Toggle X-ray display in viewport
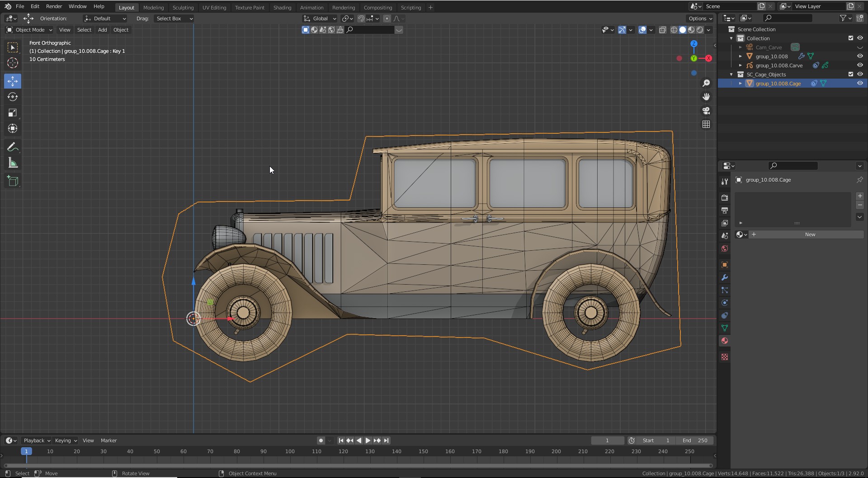Image resolution: width=868 pixels, height=478 pixels. pos(662,30)
